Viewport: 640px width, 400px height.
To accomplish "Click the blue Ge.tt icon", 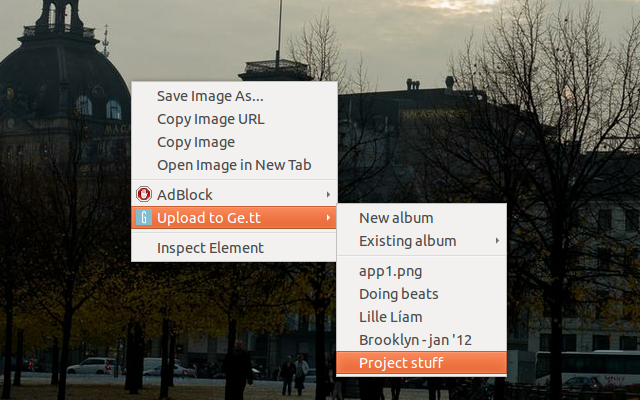I will (144, 218).
